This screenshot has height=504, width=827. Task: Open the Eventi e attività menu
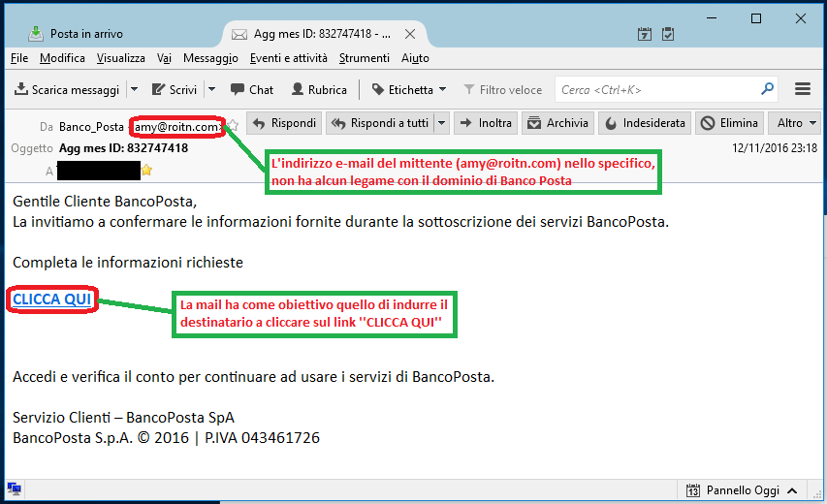click(x=289, y=58)
